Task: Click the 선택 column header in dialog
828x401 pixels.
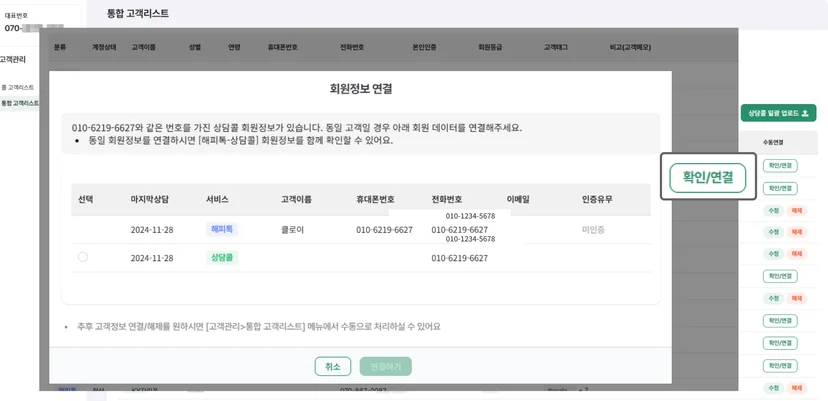Action: click(x=86, y=199)
